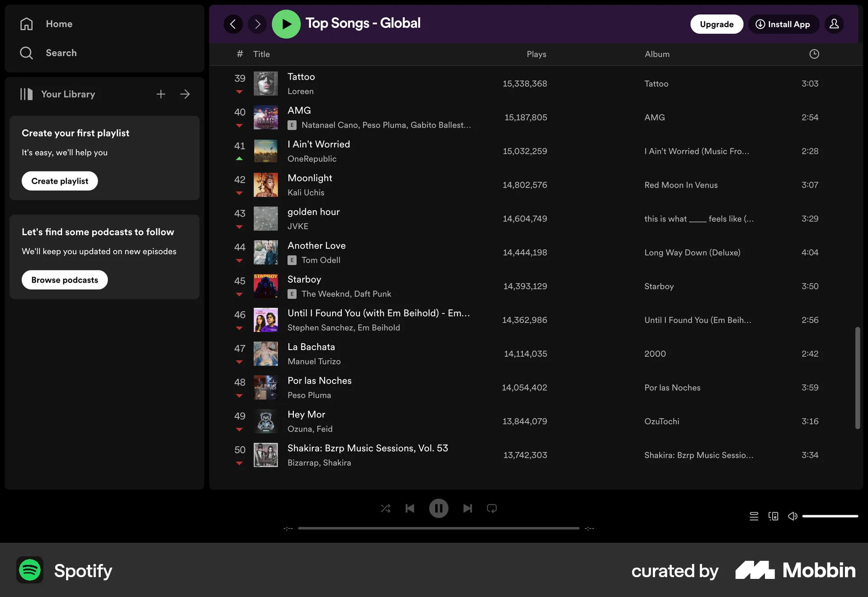The height and width of the screenshot is (597, 868).
Task: Click the Upgrade button
Action: click(716, 24)
